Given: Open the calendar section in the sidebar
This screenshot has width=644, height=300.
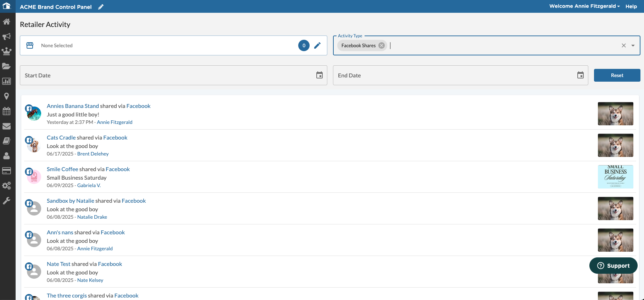Looking at the screenshot, I should point(6,111).
